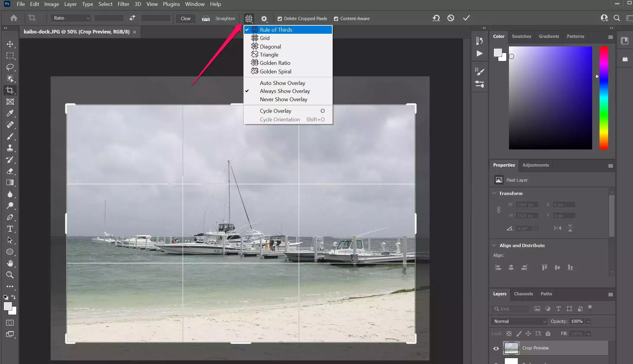
Task: Choose Golden Spiral overlay option
Action: 275,71
